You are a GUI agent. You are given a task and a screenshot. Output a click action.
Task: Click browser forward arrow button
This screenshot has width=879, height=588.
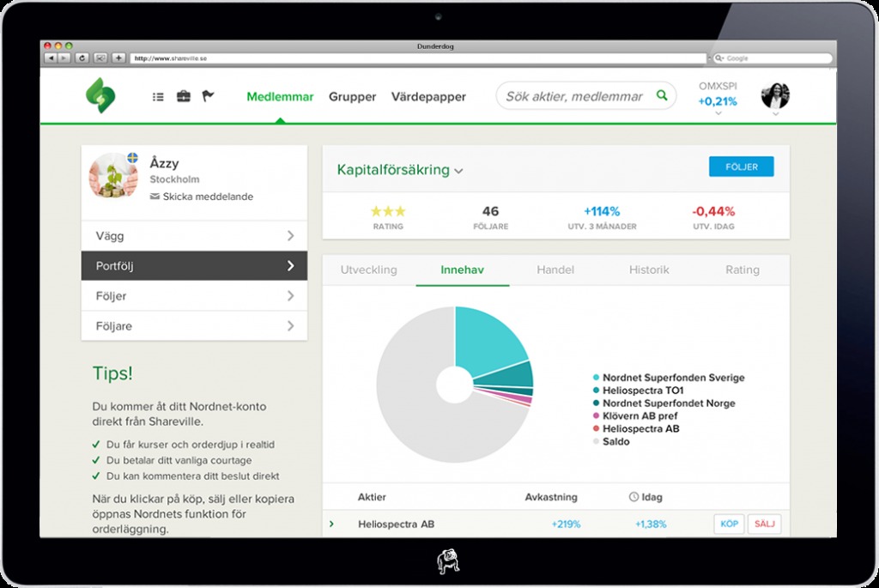pyautogui.click(x=64, y=58)
